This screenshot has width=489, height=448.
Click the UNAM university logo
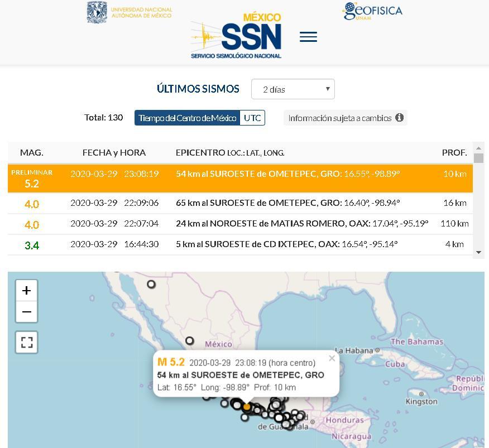click(130, 12)
